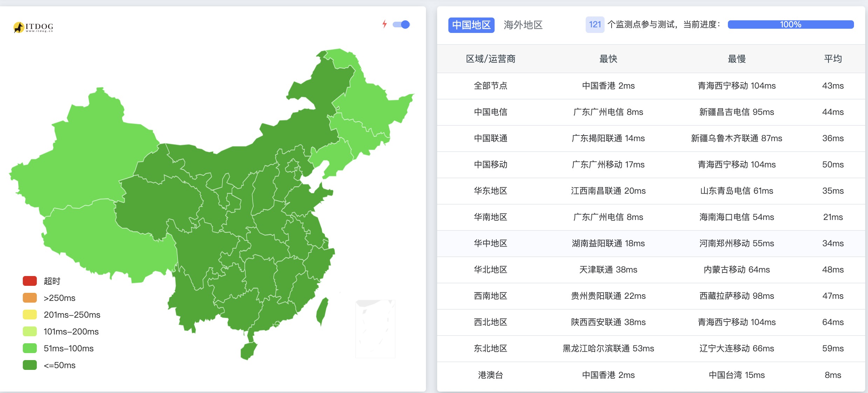Select the 港澳台 row label
Screen dimensions: 868x393
[490, 375]
